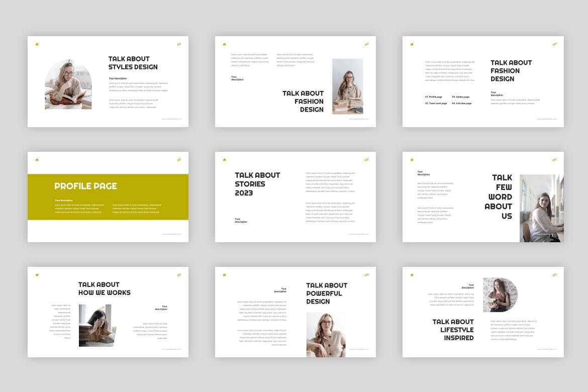588x392 pixels.
Task: Click top-right link icon on Profile Page slide
Action: 179,160
